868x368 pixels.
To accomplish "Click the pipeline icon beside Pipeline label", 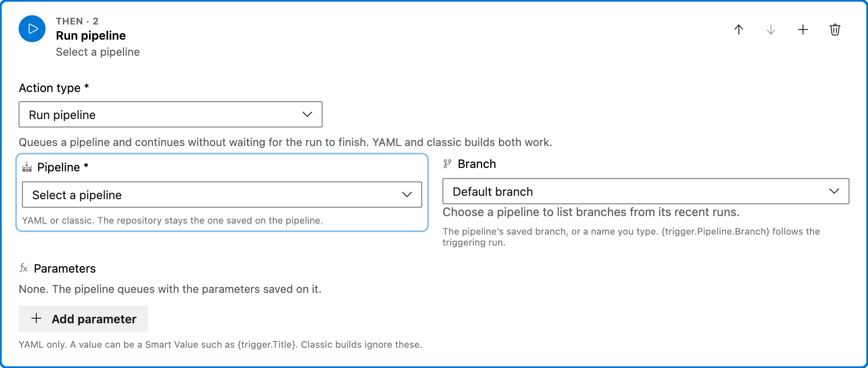I will pos(27,167).
